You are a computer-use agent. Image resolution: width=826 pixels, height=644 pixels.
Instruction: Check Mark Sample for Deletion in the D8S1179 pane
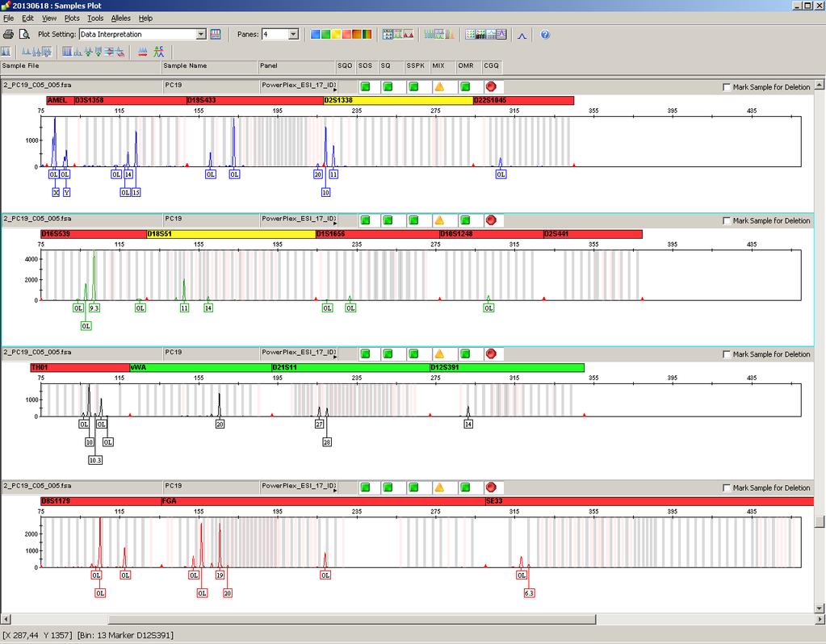[x=727, y=487]
